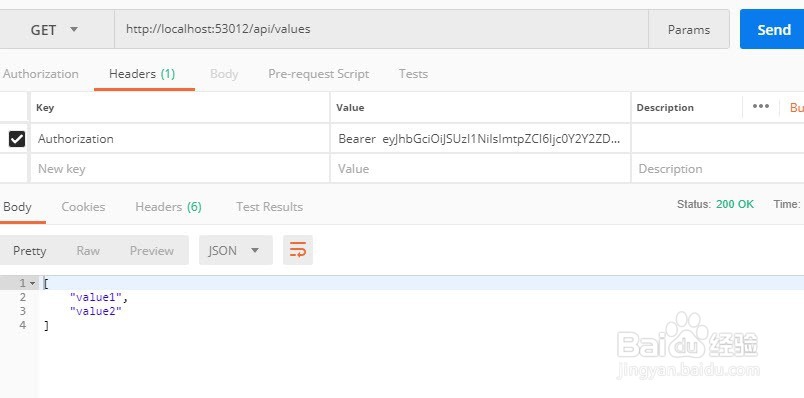Open the three-dots header options menu
The width and height of the screenshot is (804, 398).
click(760, 107)
